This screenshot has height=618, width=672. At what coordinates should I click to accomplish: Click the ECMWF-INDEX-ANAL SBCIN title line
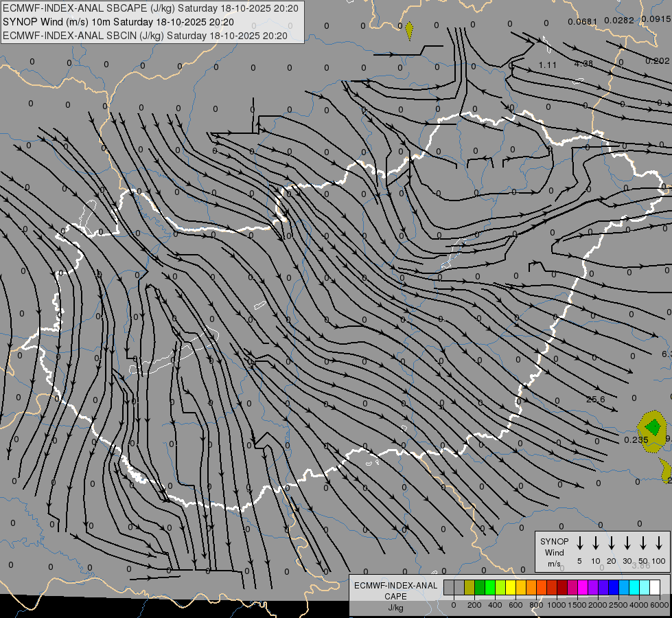[x=145, y=36]
